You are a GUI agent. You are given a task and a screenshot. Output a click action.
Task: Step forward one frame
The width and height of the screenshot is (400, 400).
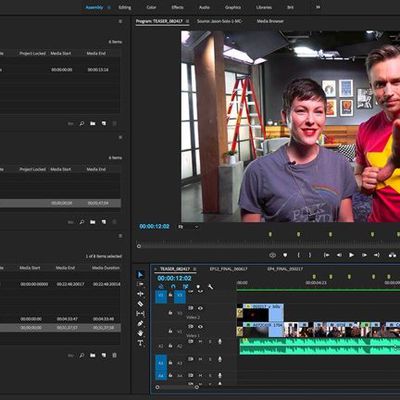pos(364,255)
